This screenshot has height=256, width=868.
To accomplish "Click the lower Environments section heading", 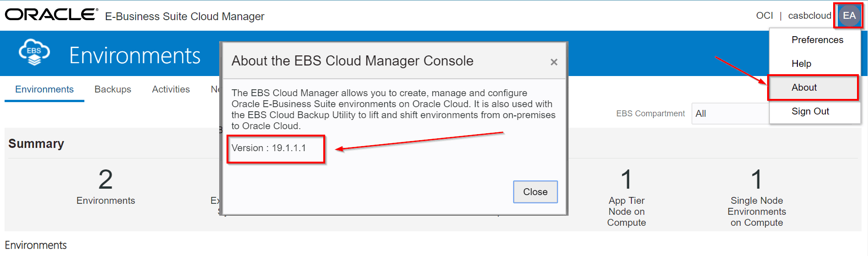I will 36,245.
